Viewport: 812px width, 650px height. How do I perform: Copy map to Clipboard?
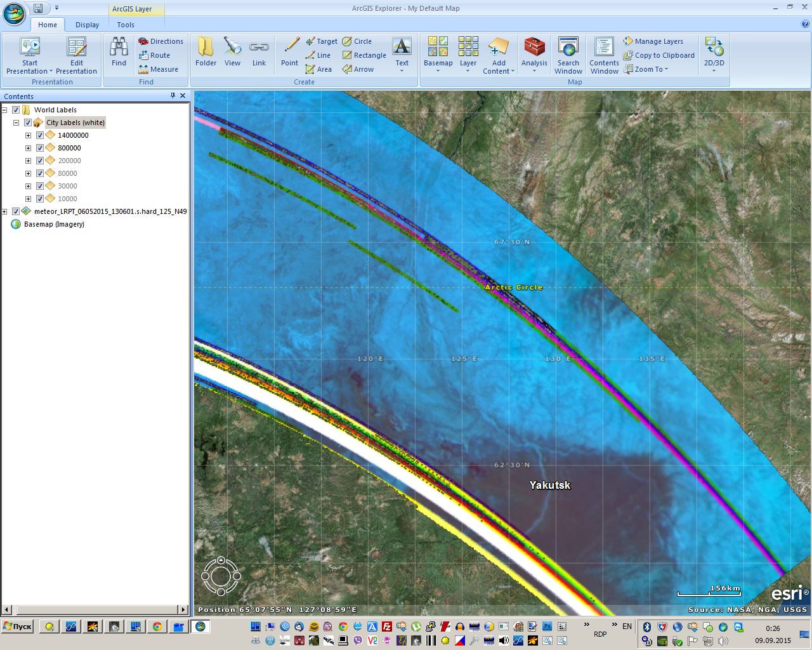click(x=659, y=55)
